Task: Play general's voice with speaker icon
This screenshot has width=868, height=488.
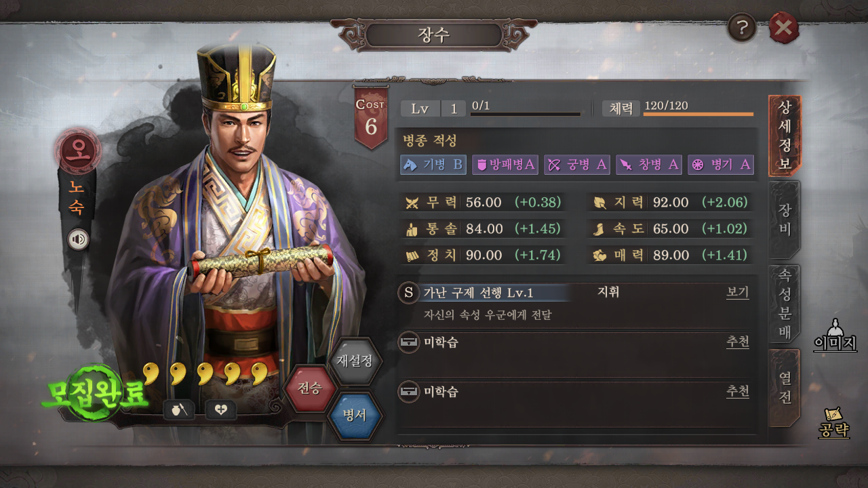Action: 79,239
